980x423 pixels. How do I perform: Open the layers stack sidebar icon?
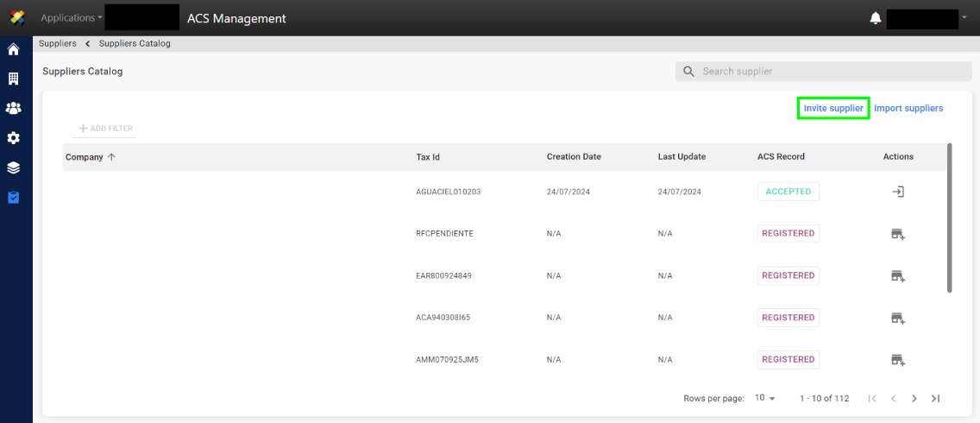(13, 167)
